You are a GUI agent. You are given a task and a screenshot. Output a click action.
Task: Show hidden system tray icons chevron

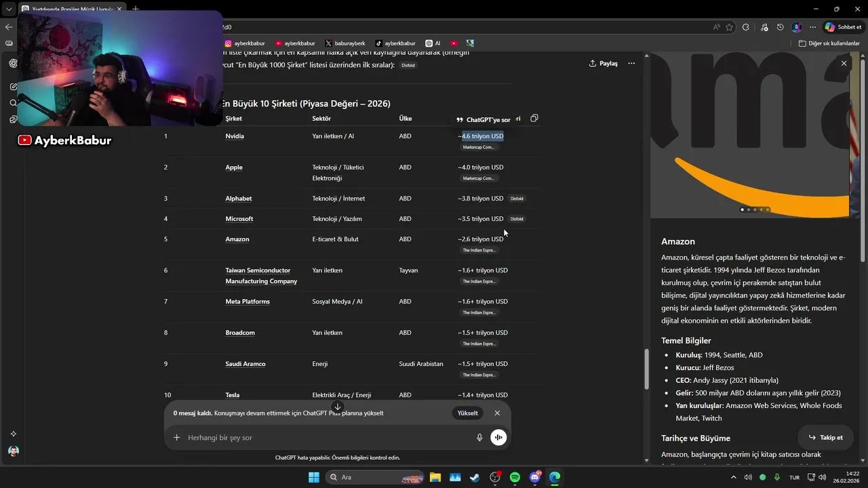tap(733, 477)
